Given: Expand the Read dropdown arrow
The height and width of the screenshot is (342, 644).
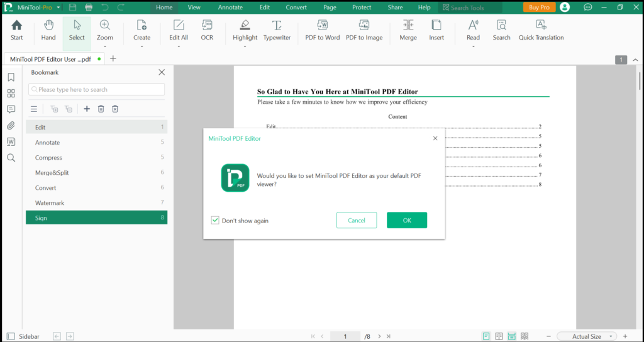Looking at the screenshot, I should (473, 47).
